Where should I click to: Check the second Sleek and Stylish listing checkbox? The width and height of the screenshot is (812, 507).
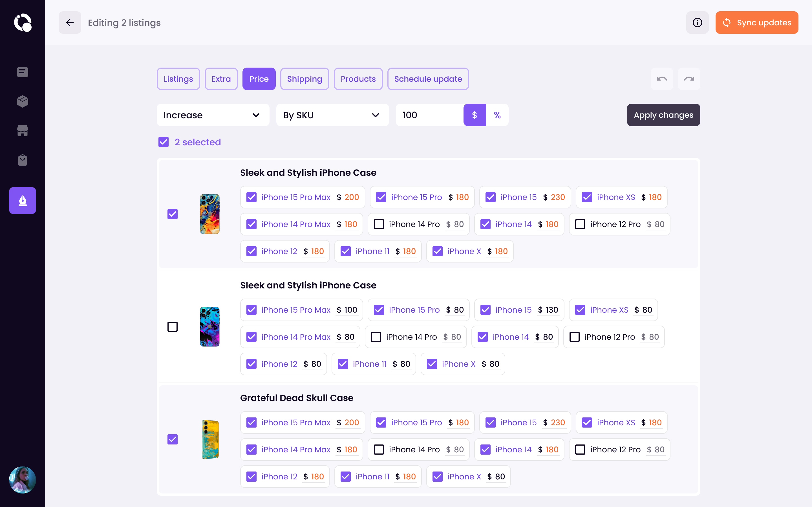173,327
